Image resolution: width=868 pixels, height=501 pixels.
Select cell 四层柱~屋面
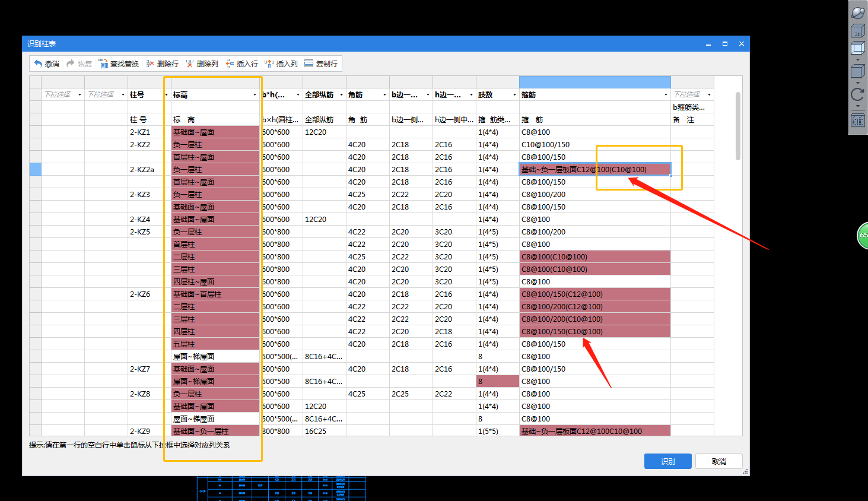(215, 281)
